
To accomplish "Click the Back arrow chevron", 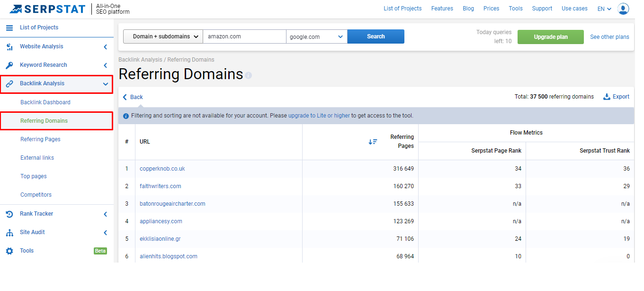I will click(125, 97).
